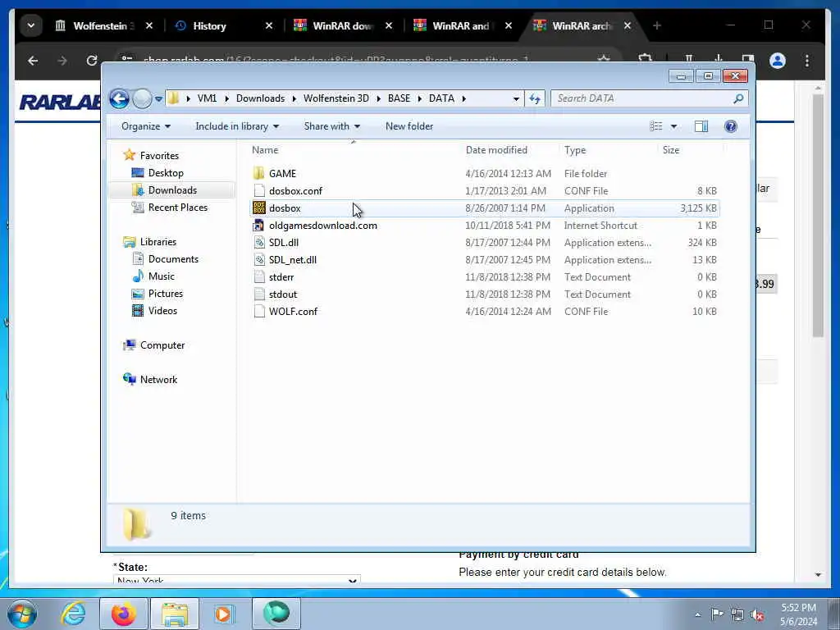Viewport: 840px width, 630px height.
Task: Select the stdout text document
Action: click(283, 294)
